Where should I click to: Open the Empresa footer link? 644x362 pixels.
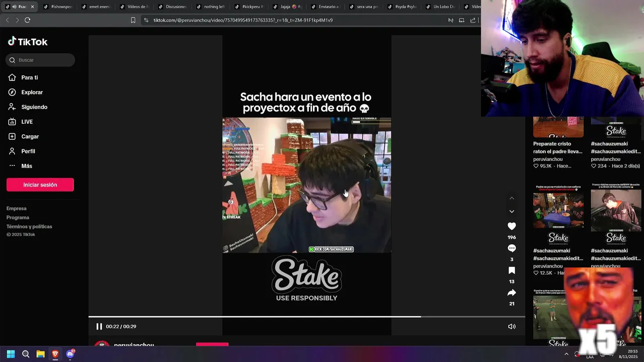(x=17, y=209)
